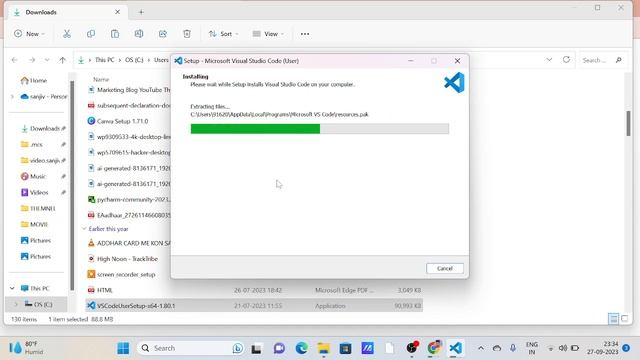Go forward with the Explorer forward arrow
Screen dimensions: 640x360
pos(31,60)
